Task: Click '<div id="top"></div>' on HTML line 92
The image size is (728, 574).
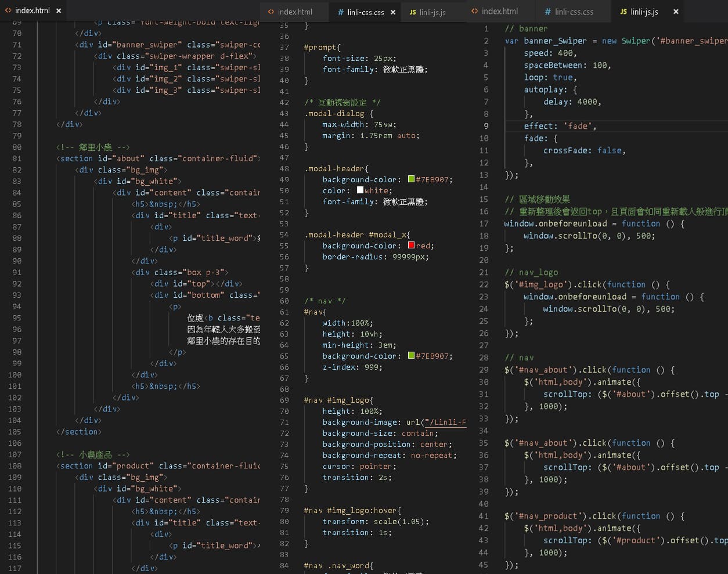Action: (x=196, y=284)
